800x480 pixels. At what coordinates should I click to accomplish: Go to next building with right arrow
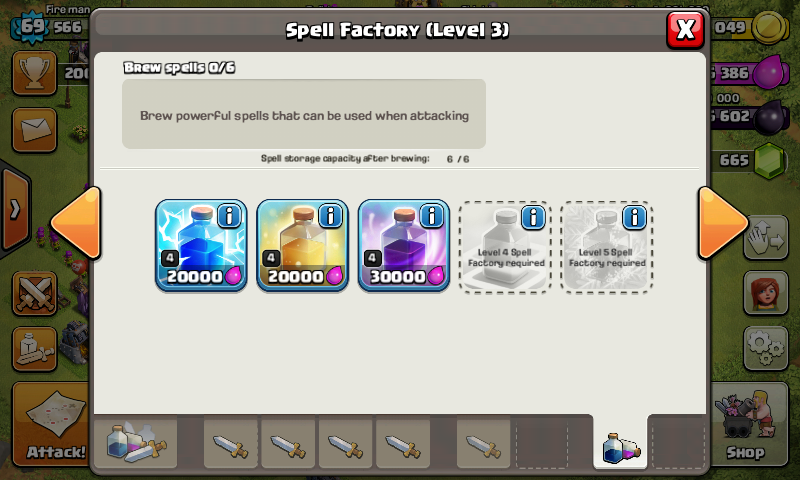tap(722, 222)
